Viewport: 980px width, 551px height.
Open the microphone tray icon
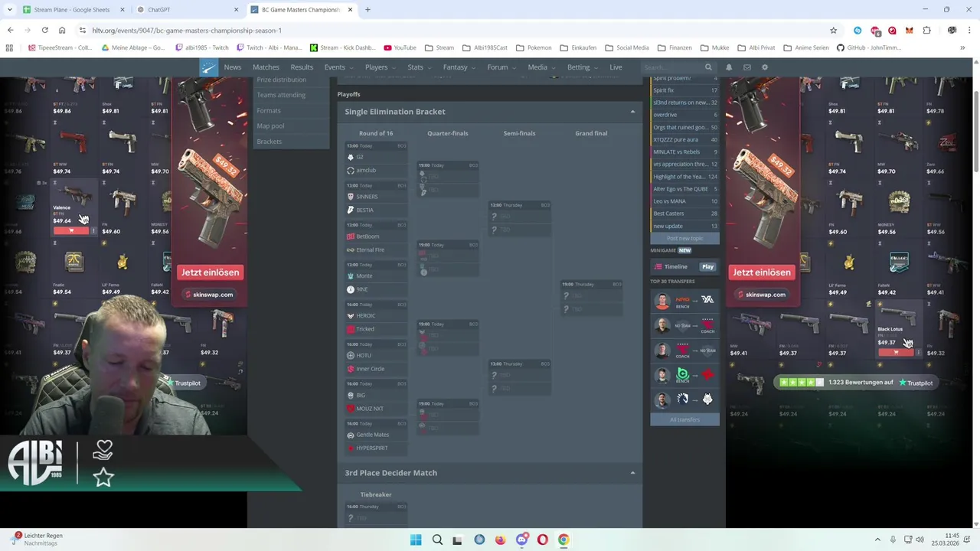tap(893, 540)
